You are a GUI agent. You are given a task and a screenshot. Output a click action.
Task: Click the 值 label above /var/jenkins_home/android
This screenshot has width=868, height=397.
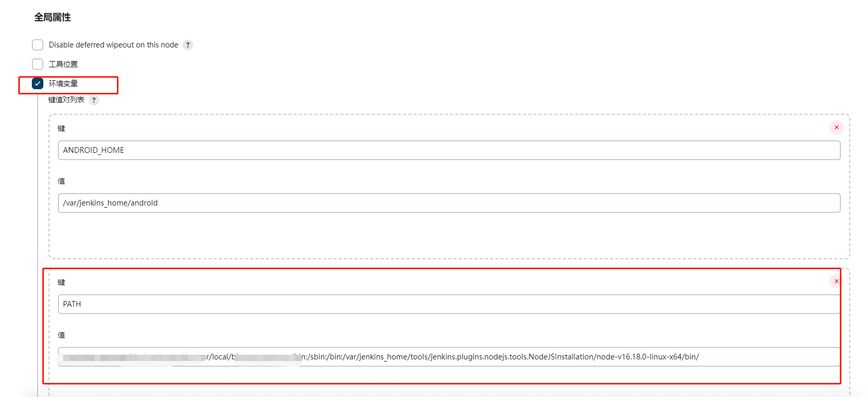[61, 181]
